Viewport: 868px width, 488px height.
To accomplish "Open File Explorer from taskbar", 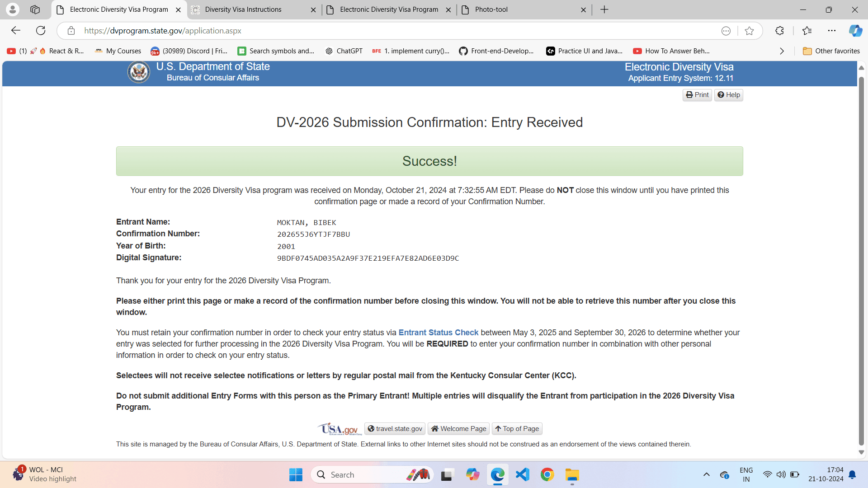I will click(572, 474).
